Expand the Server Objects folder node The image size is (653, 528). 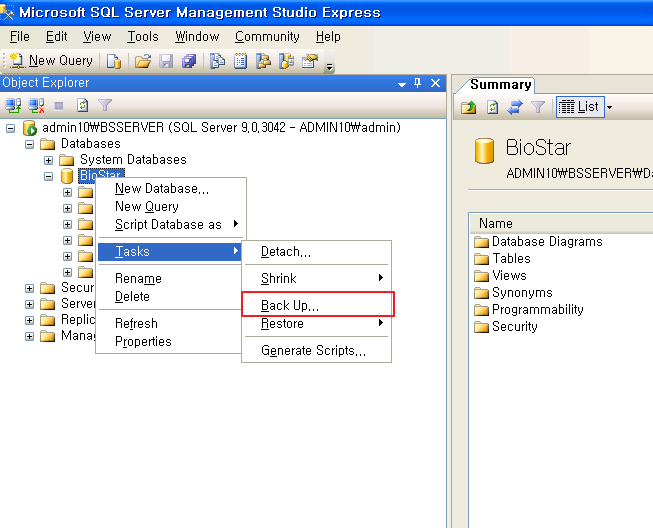[30, 304]
